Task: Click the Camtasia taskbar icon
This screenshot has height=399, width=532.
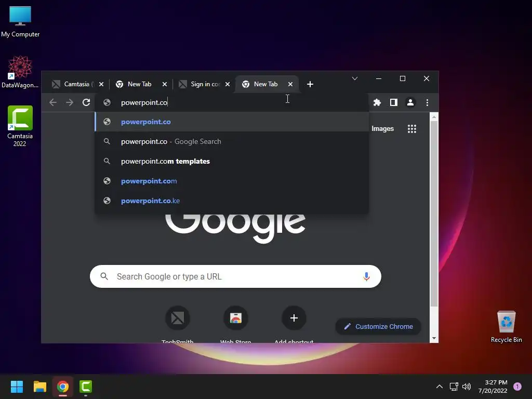Action: 86,387
